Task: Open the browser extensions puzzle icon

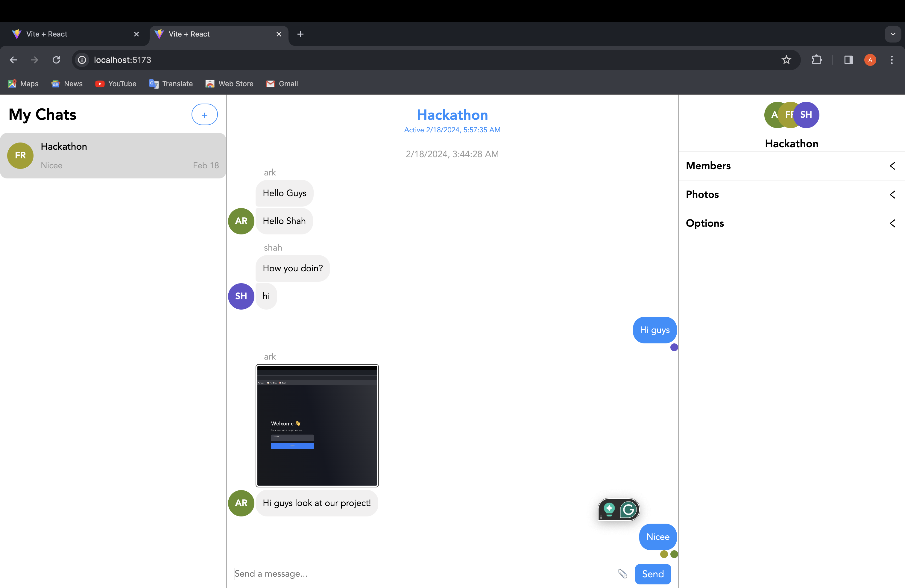Action: 816,60
